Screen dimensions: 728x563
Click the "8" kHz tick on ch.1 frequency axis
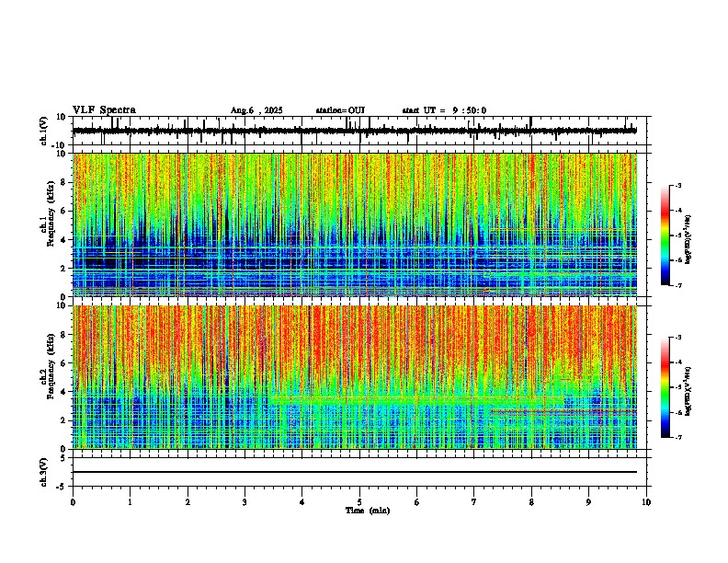[63, 182]
